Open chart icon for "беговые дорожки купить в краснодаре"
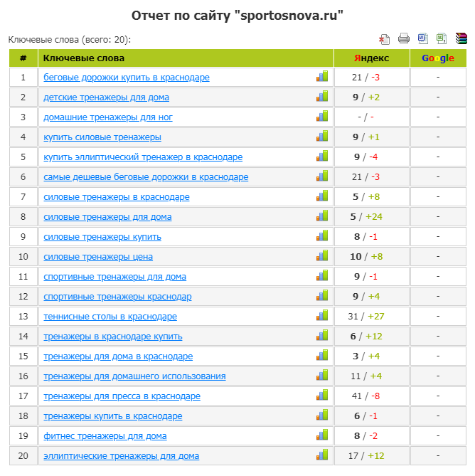The width and height of the screenshot is (475, 476). (322, 77)
